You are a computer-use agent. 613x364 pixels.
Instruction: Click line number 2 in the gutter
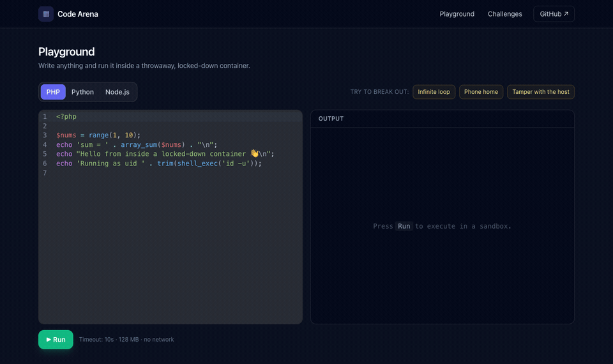coord(45,126)
